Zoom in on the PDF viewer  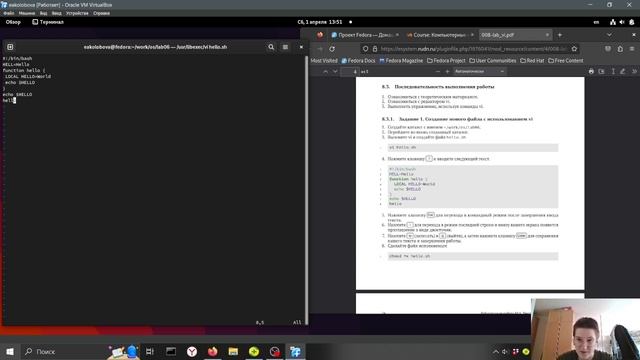click(447, 71)
